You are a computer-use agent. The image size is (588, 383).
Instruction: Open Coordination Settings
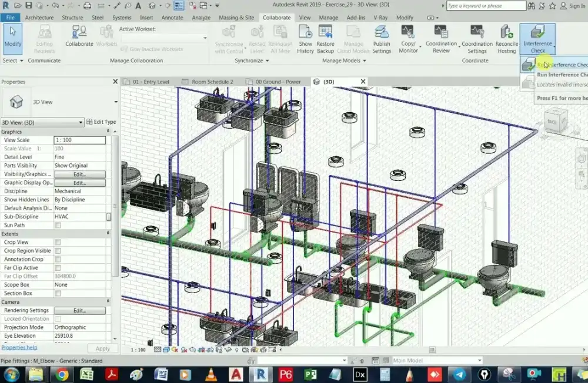(477, 39)
